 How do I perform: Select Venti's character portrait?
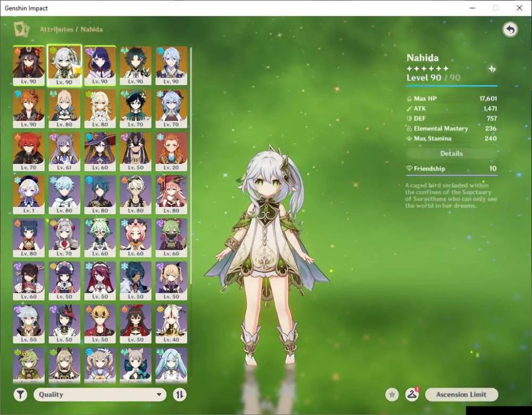[136, 109]
